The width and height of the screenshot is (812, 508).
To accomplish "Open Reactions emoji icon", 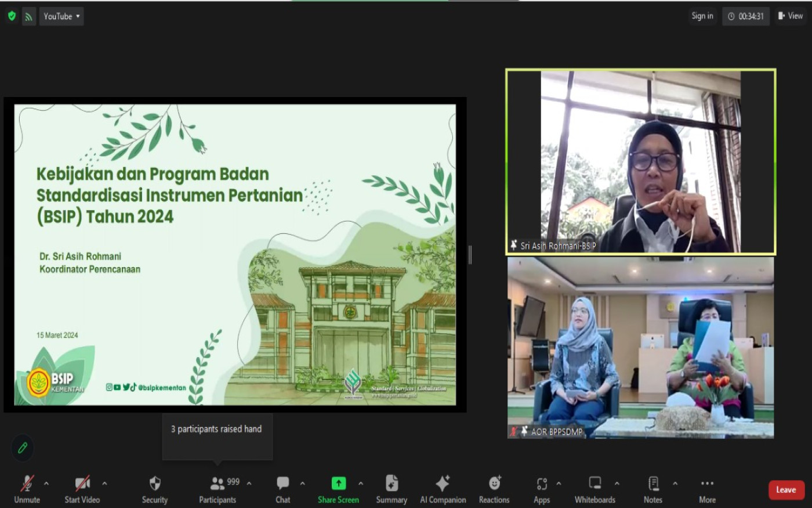I will point(494,484).
